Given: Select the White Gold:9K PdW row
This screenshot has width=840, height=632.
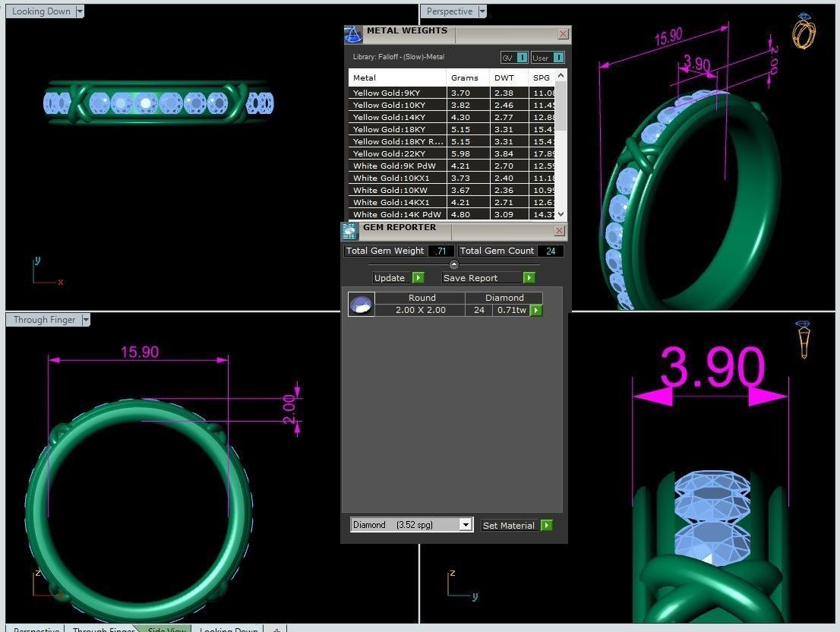Looking at the screenshot, I should pos(452,166).
